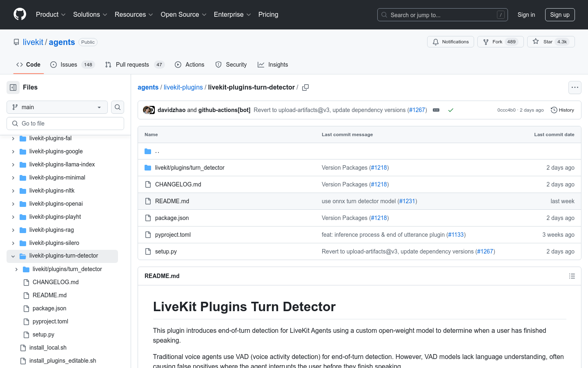Switch to the Pull requests tab
Viewport: 588px width, 368px height.
pos(134,65)
